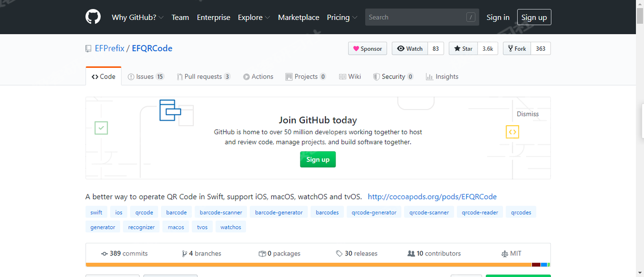Click the orange code brackets illustration icon
This screenshot has height=277, width=644.
point(512,132)
